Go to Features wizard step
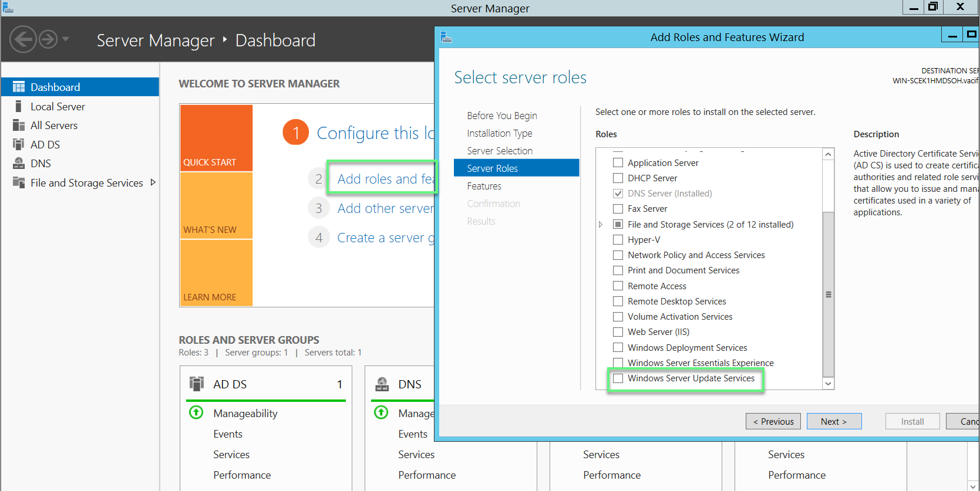980x491 pixels. (x=484, y=186)
